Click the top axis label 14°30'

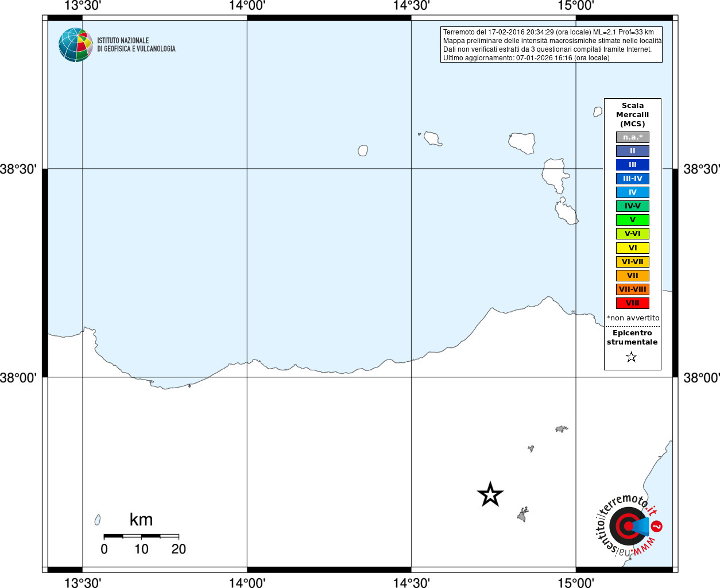[411, 6]
